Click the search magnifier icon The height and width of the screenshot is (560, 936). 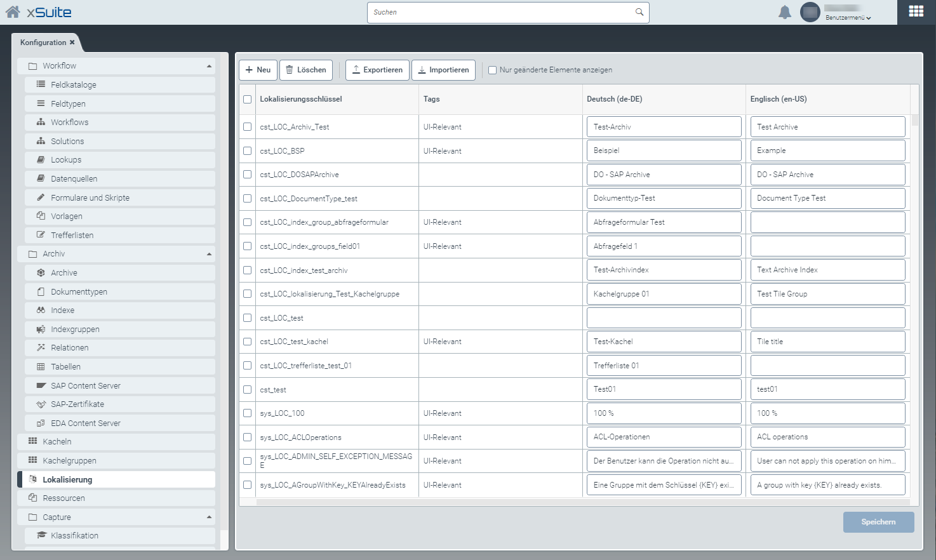click(639, 12)
